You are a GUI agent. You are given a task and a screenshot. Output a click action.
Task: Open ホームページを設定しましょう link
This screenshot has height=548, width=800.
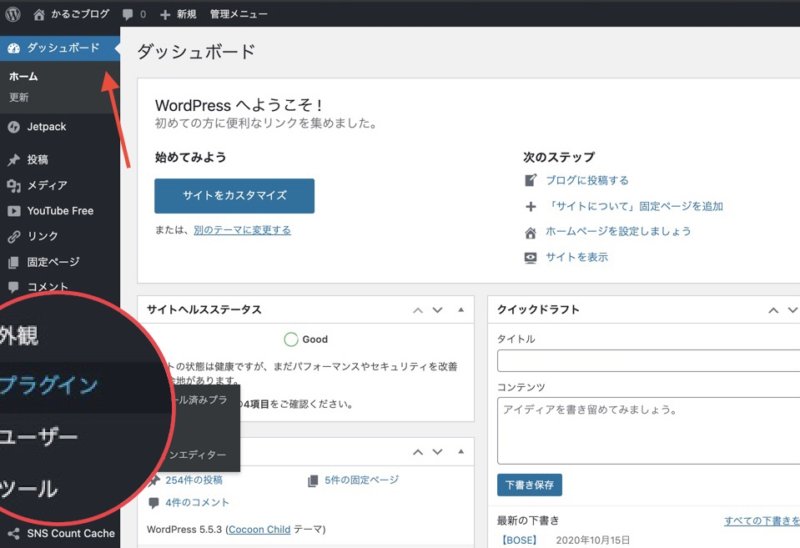coord(618,232)
